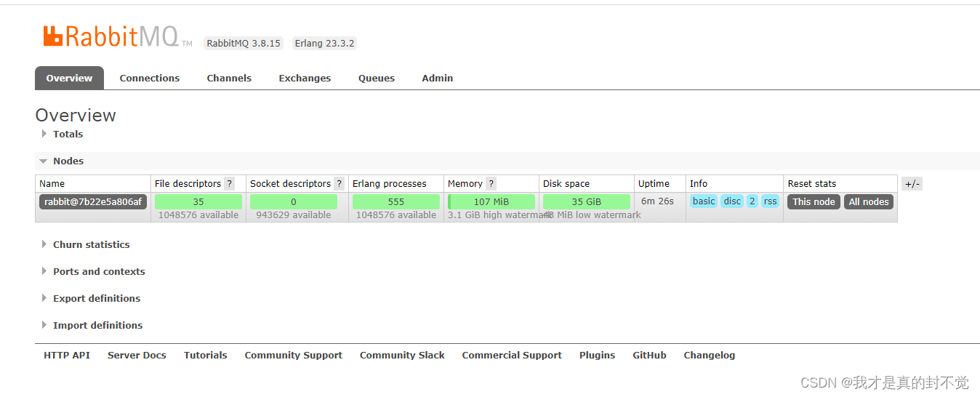The height and width of the screenshot is (397, 980).
Task: Click the Overview page heading
Action: [x=76, y=116]
